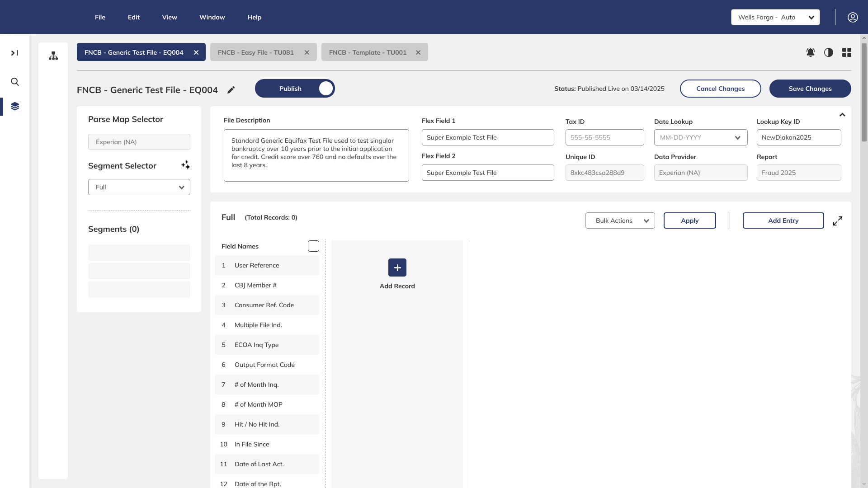Viewport: 868px width, 488px height.
Task: Select the layers icon in the sidebar
Action: coord(15,106)
